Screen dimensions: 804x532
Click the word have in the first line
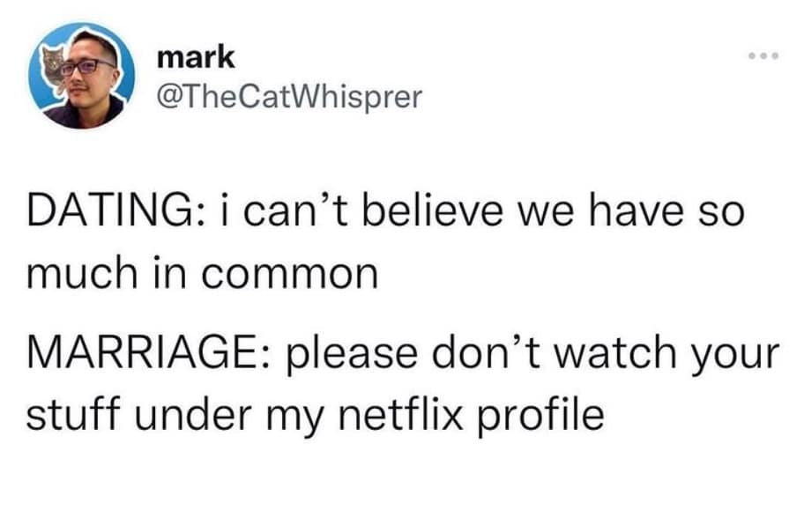pos(636,210)
